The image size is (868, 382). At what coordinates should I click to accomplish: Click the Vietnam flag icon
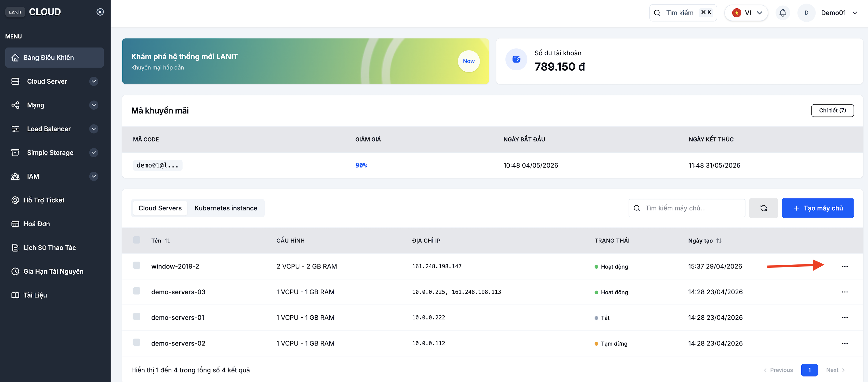click(737, 13)
